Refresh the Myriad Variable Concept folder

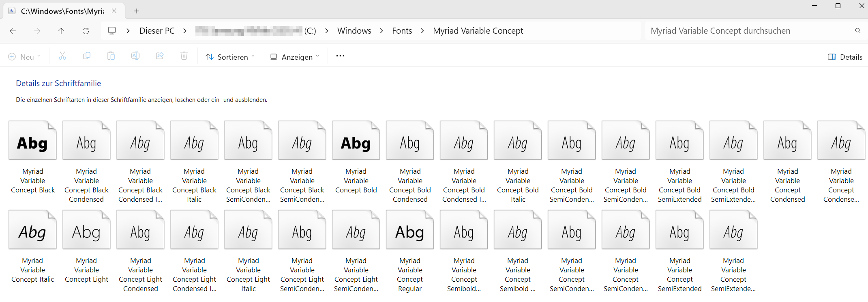[86, 31]
